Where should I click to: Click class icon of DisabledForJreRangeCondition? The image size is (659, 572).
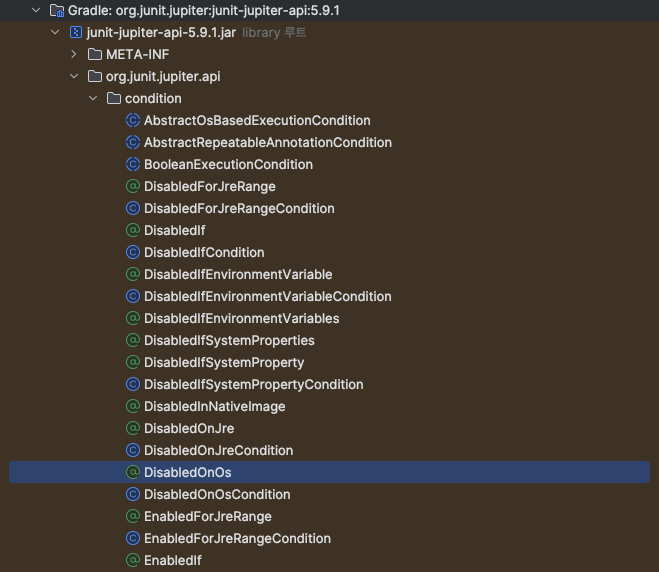click(x=133, y=208)
